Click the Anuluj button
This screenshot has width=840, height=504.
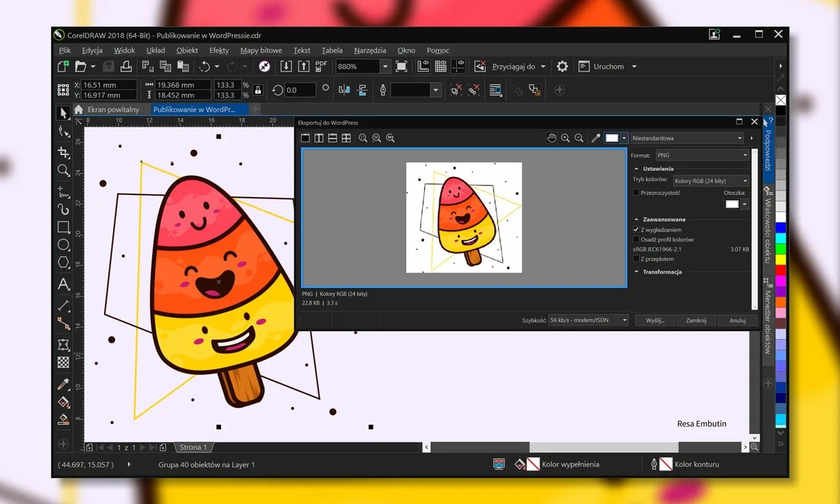pyautogui.click(x=737, y=320)
